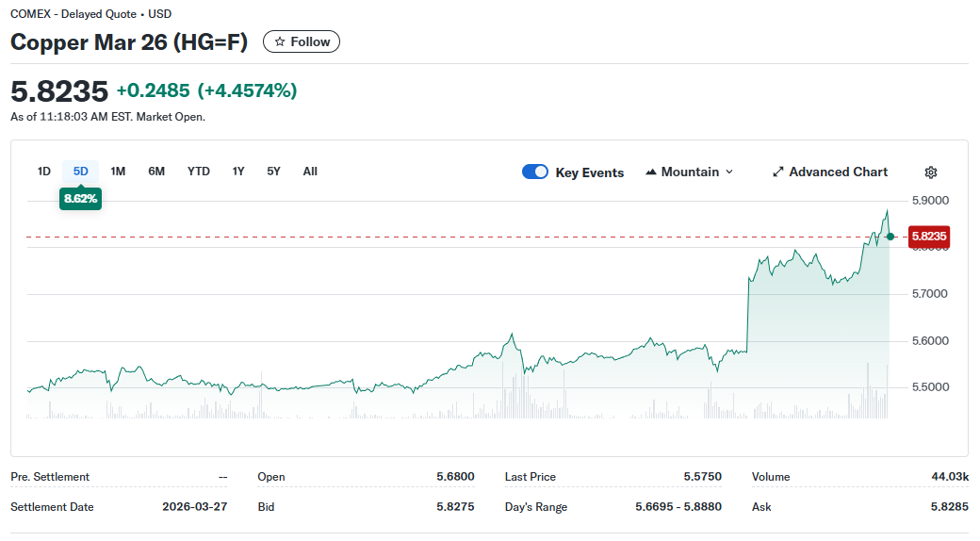Switch to the 1M range
Viewport: 980px width, 541px height.
pyautogui.click(x=118, y=172)
